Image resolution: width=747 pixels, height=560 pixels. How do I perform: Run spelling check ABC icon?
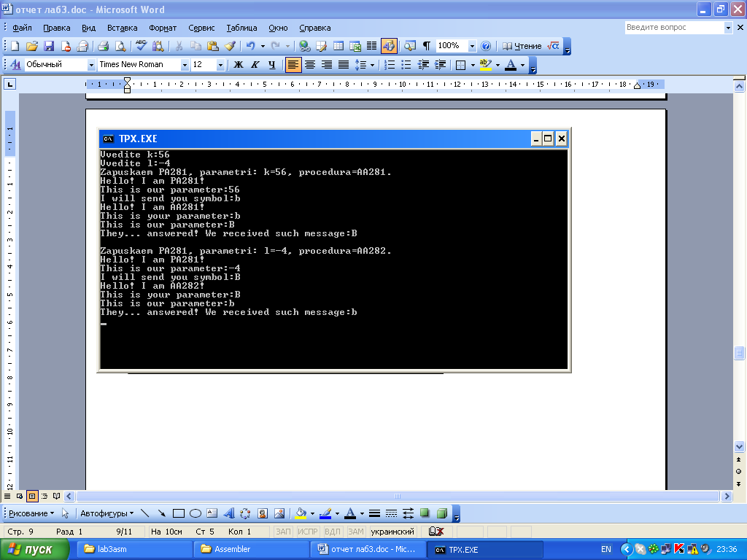[141, 46]
